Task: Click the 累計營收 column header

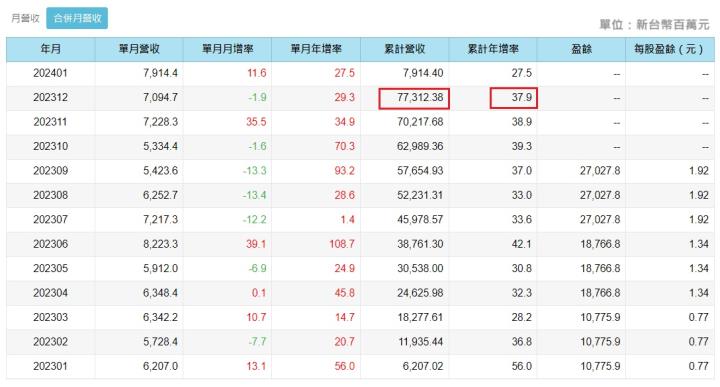Action: click(x=405, y=49)
